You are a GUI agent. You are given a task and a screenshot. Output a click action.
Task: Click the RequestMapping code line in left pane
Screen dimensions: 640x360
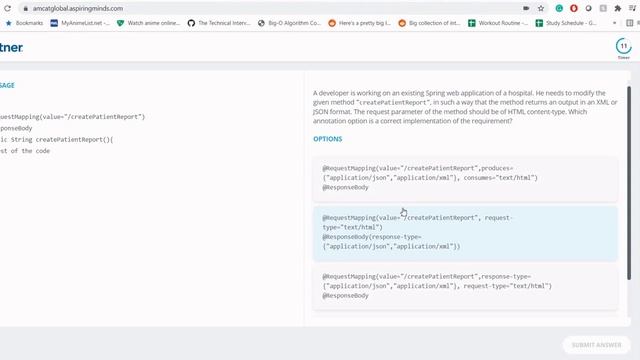(x=73, y=117)
